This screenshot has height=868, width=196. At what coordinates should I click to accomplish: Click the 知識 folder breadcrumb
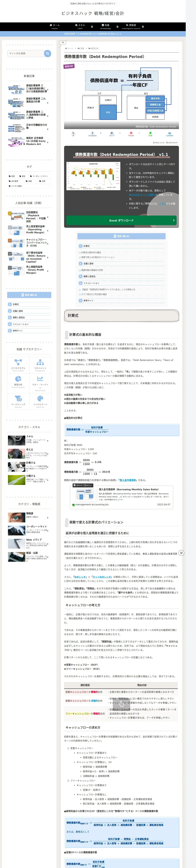coord(81,48)
